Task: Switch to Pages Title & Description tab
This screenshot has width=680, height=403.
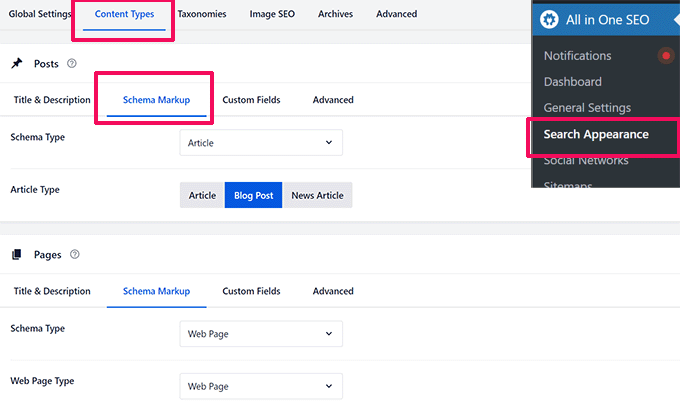Action: click(x=52, y=291)
